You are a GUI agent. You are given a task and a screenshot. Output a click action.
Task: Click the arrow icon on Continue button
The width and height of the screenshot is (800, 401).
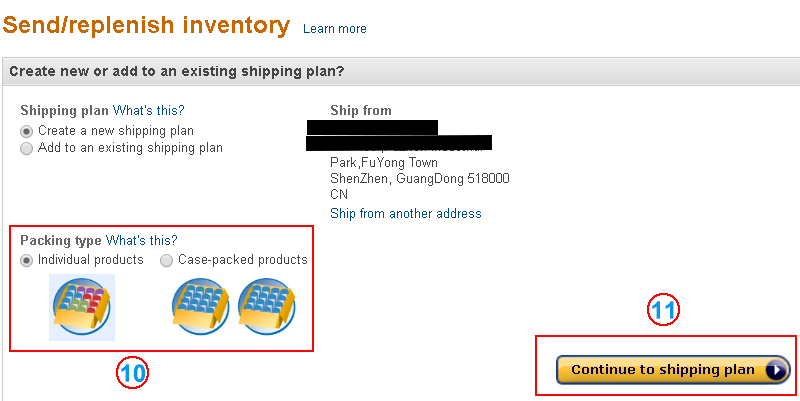tap(776, 370)
